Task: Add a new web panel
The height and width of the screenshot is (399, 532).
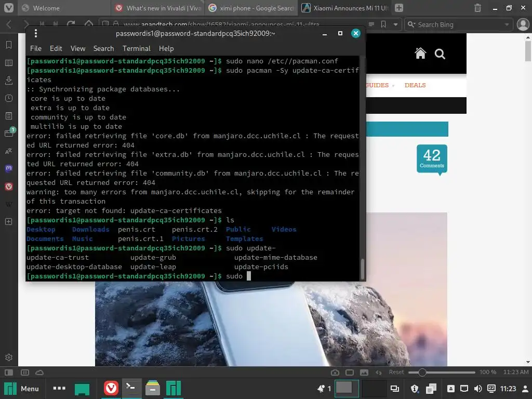Action: (x=9, y=221)
